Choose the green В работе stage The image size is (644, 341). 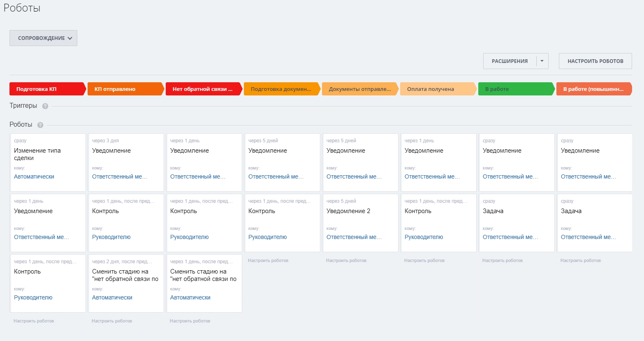click(516, 89)
